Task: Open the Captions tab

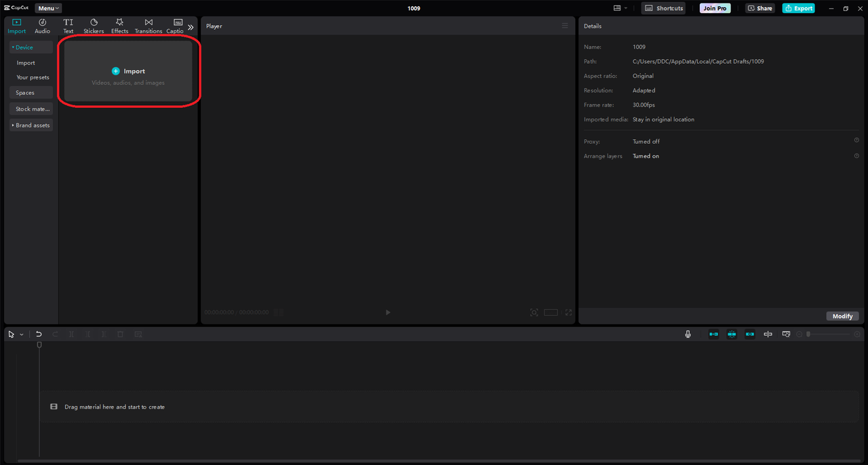Action: [176, 26]
